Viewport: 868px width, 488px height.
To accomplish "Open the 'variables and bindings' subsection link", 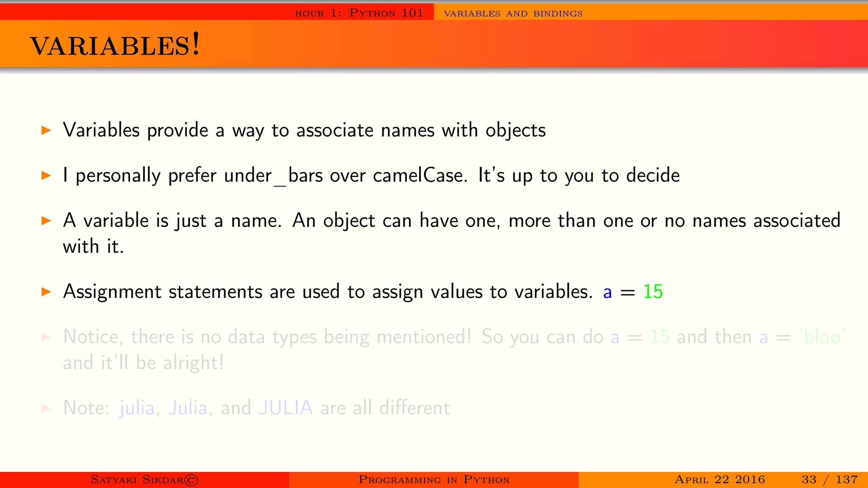I will (x=513, y=14).
